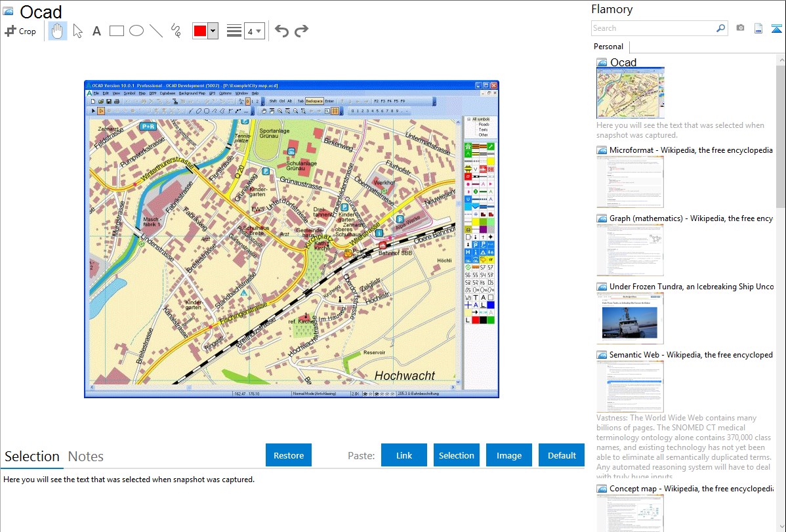Select the hand pan tool
Image resolution: width=786 pixels, height=532 pixels.
coord(57,31)
